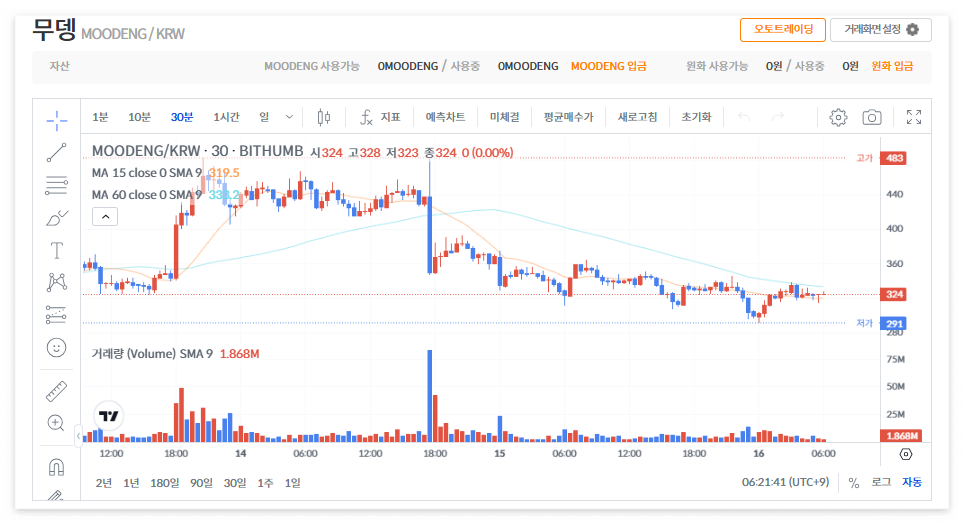Select the 30분 interval
Screen dimensions: 964x524
(182, 117)
